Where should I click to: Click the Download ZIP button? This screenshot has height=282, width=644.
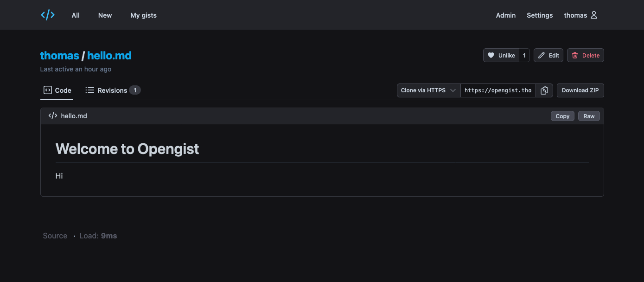580,90
